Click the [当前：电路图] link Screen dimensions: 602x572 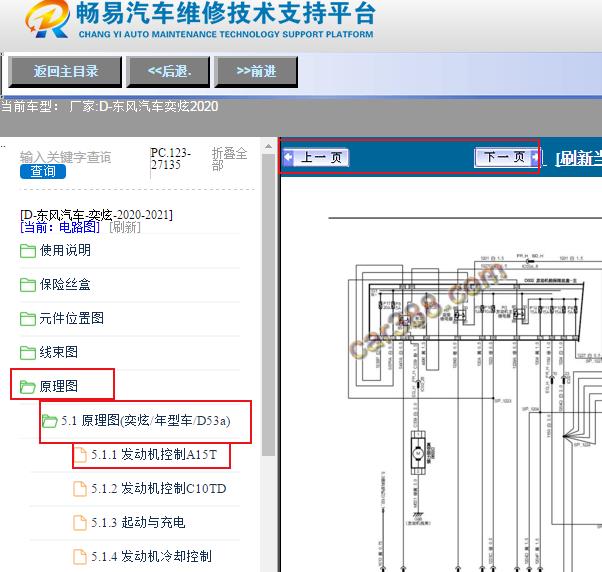pyautogui.click(x=60, y=227)
